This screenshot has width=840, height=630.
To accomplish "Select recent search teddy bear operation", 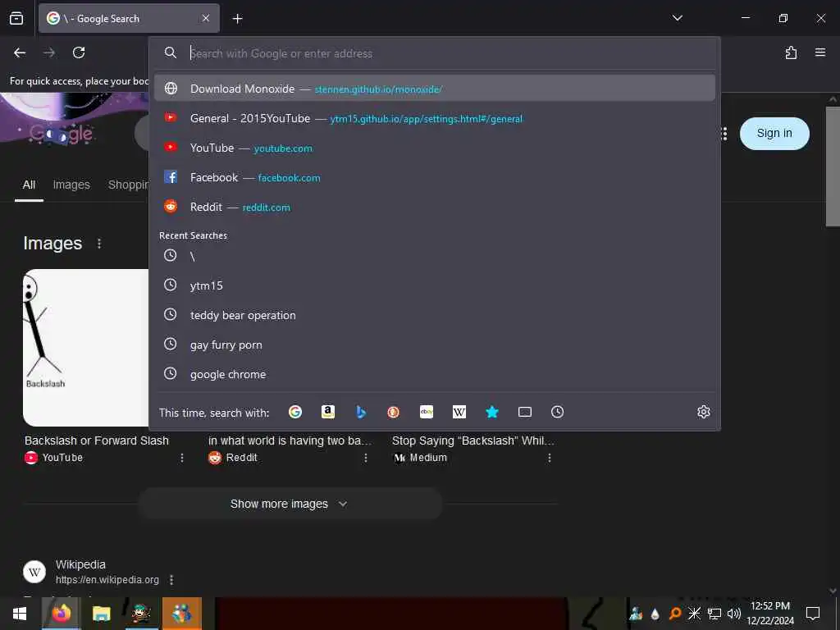I will click(x=435, y=315).
